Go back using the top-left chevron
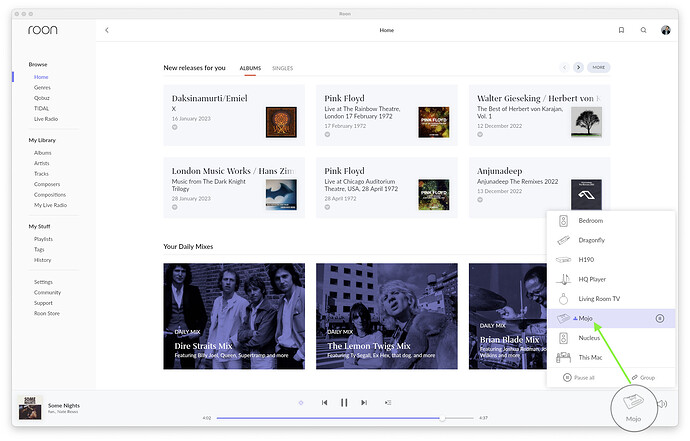Image resolution: width=690 pixels, height=441 pixels. click(106, 30)
